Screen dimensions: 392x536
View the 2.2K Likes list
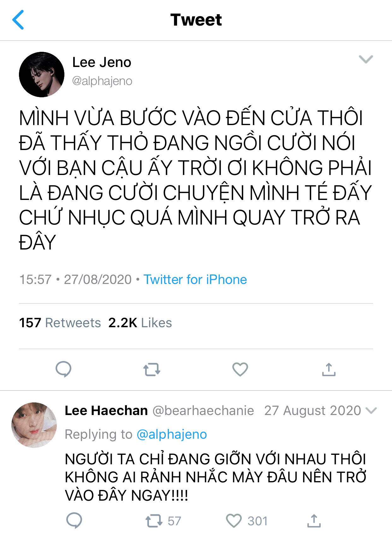tap(140, 323)
